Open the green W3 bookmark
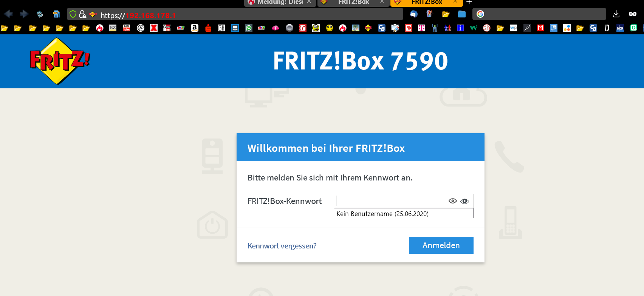Image resolution: width=644 pixels, height=296 pixels. [474, 28]
